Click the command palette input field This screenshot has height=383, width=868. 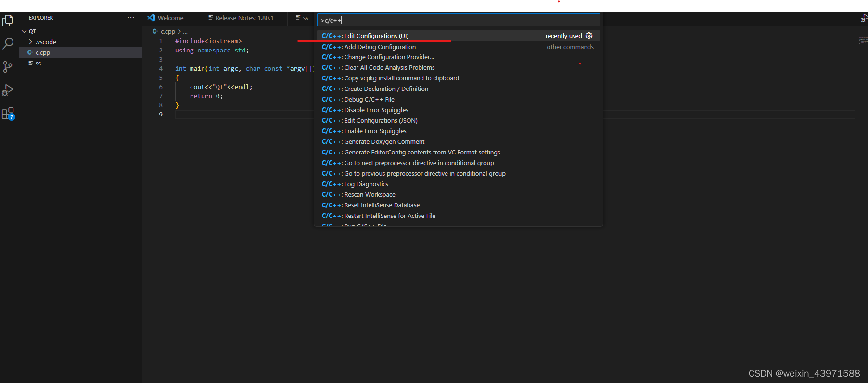459,20
